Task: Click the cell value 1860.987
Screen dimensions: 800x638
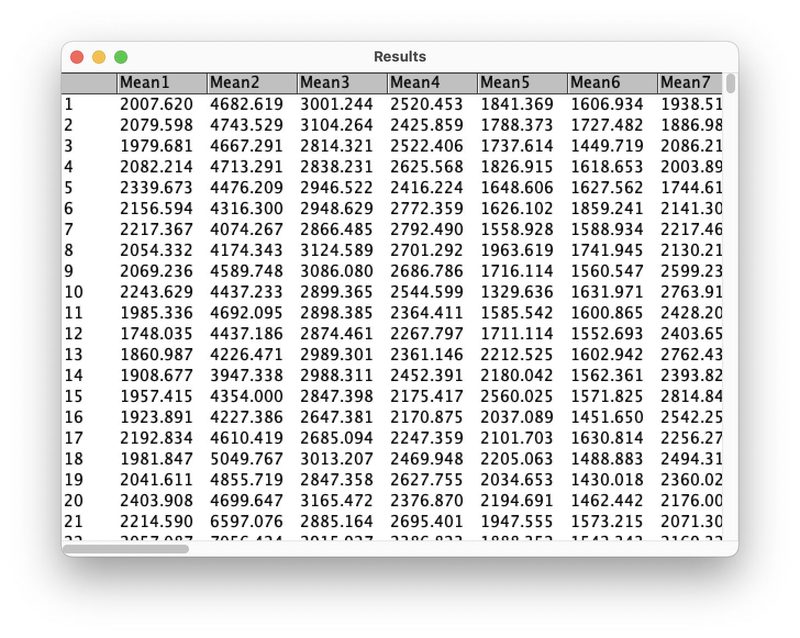Action: 157,355
